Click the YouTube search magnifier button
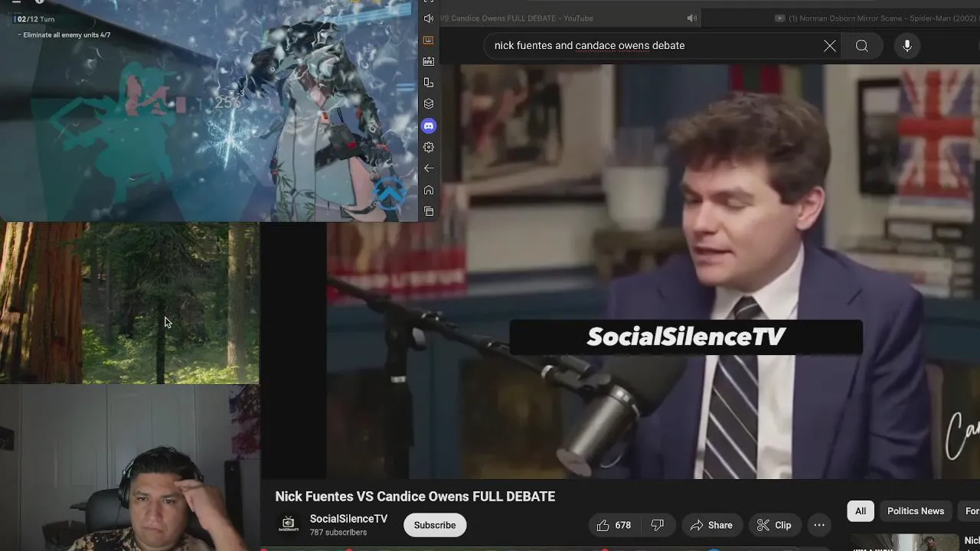This screenshot has width=980, height=551. click(862, 46)
